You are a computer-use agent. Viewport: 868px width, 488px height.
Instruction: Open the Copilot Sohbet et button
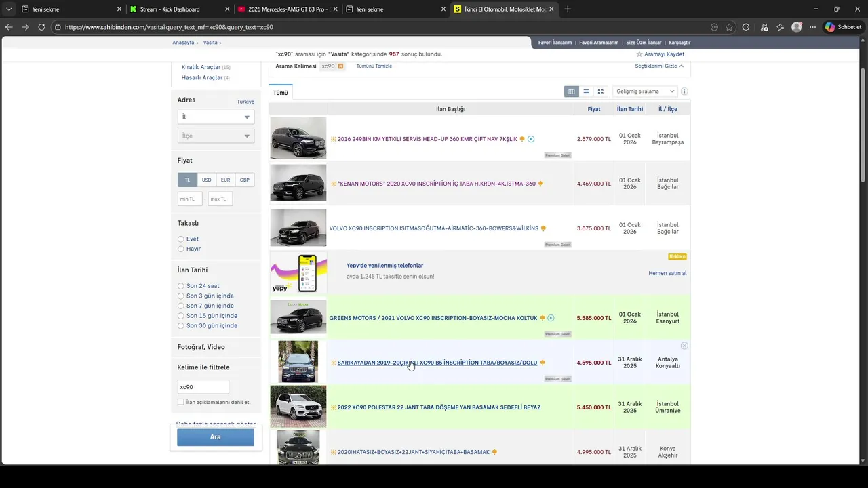coord(844,27)
